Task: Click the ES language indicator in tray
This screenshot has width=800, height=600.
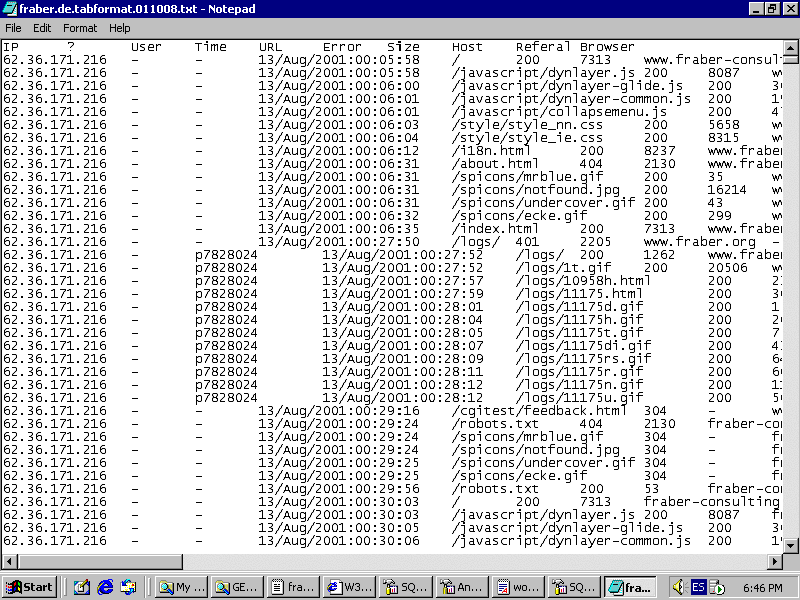Action: pos(698,587)
